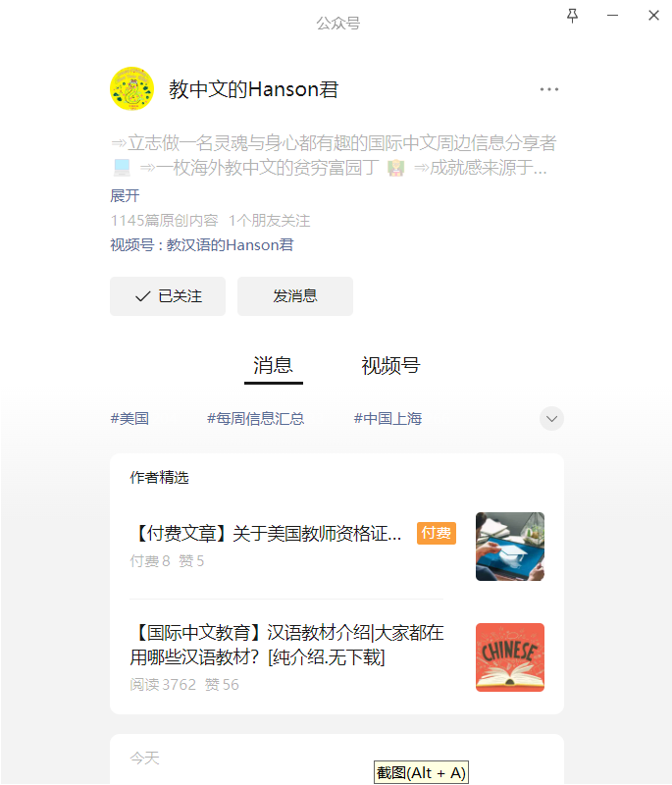Filter by the #中国上海 tag
This screenshot has width=672, height=785.
coord(388,419)
